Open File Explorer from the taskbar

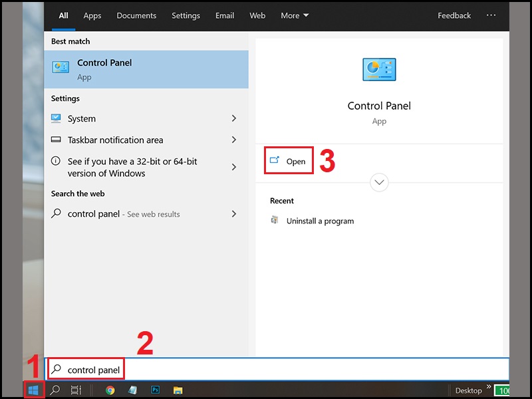[178, 390]
